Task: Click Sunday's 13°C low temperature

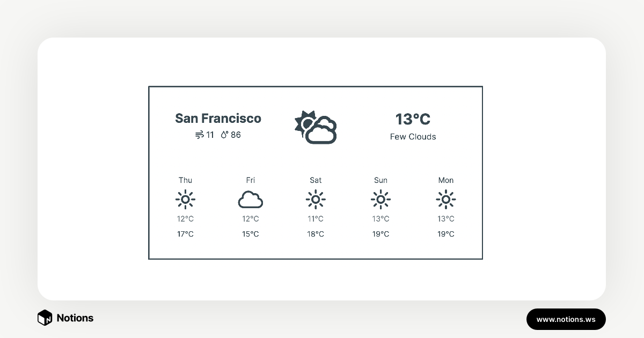Action: click(x=380, y=219)
